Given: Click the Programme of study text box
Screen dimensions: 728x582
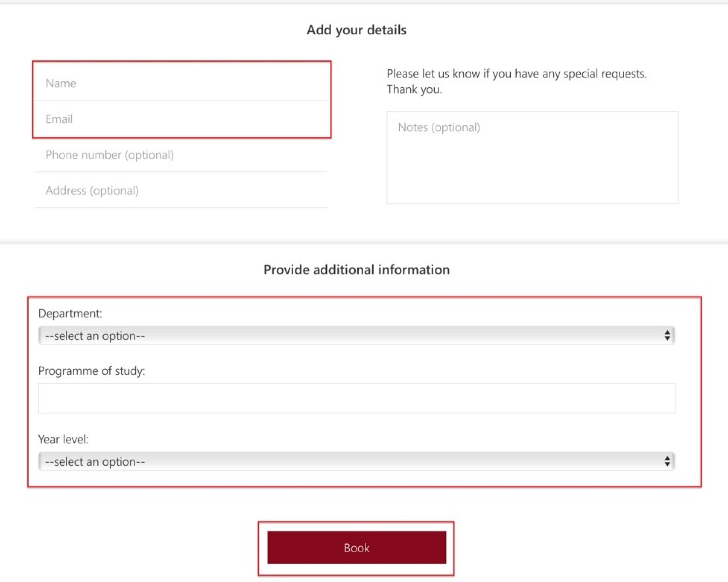Looking at the screenshot, I should tap(356, 398).
